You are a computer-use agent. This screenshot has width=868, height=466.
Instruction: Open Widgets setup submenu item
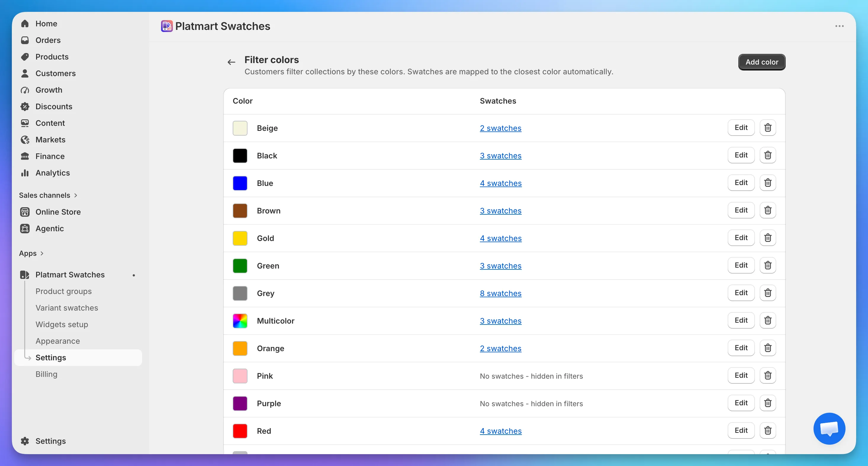click(62, 324)
